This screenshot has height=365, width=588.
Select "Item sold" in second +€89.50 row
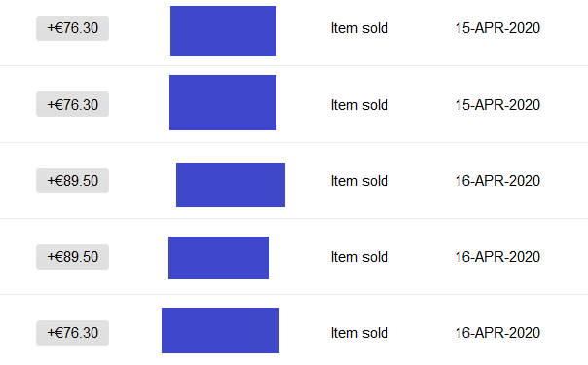click(359, 257)
